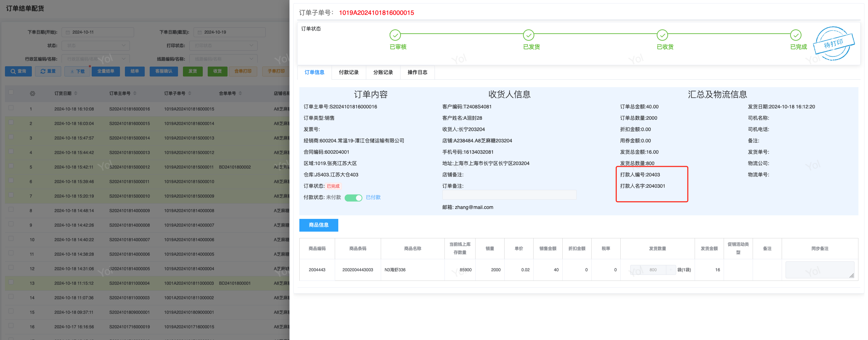Viewport: 868px width, 340px height.
Task: Click the 已发货 step checkmark icon
Action: click(528, 35)
